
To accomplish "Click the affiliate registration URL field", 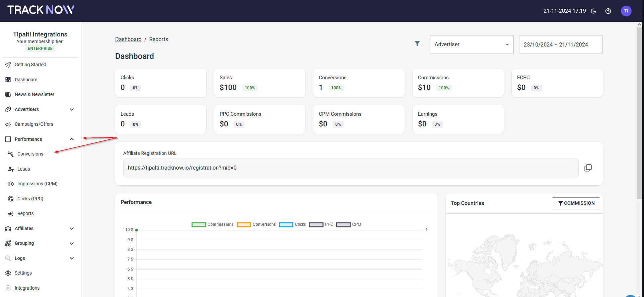I will pos(351,168).
